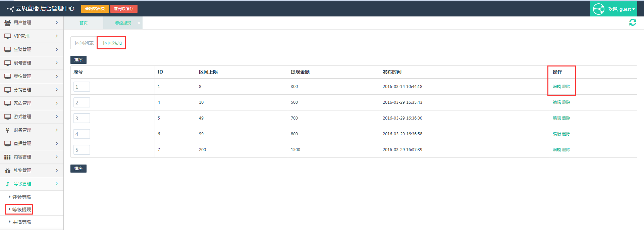Expand the 竞拍管理 chevron
This screenshot has height=230, width=644.
(x=57, y=76)
